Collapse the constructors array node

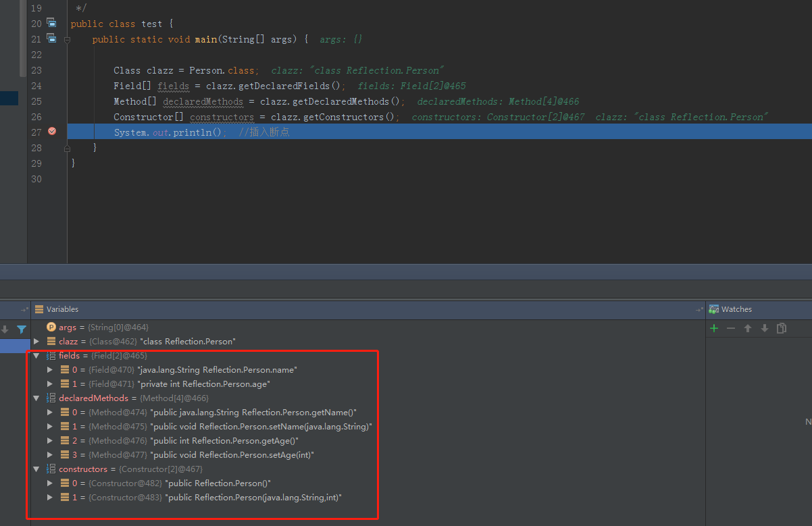pyautogui.click(x=36, y=469)
